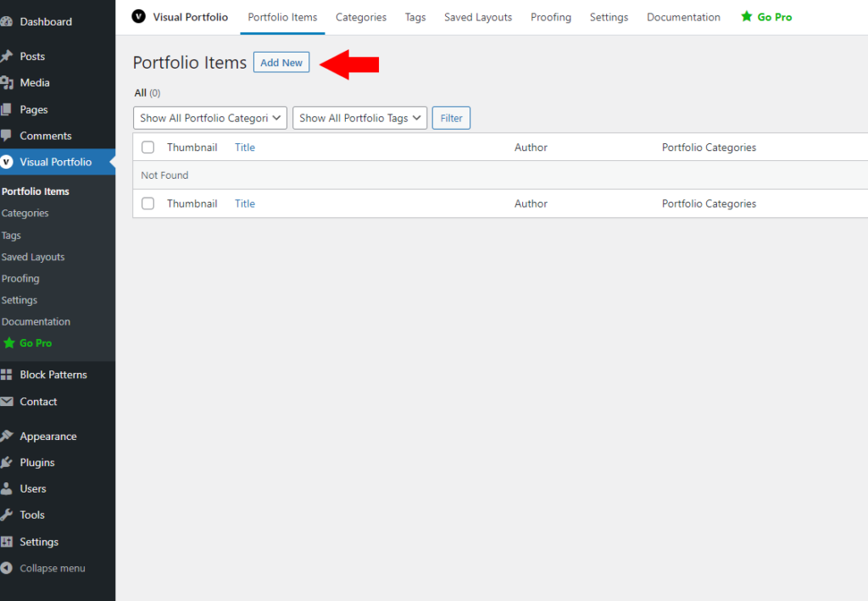This screenshot has width=868, height=601.
Task: Click the Portfolio Categories header column text
Action: click(x=709, y=147)
